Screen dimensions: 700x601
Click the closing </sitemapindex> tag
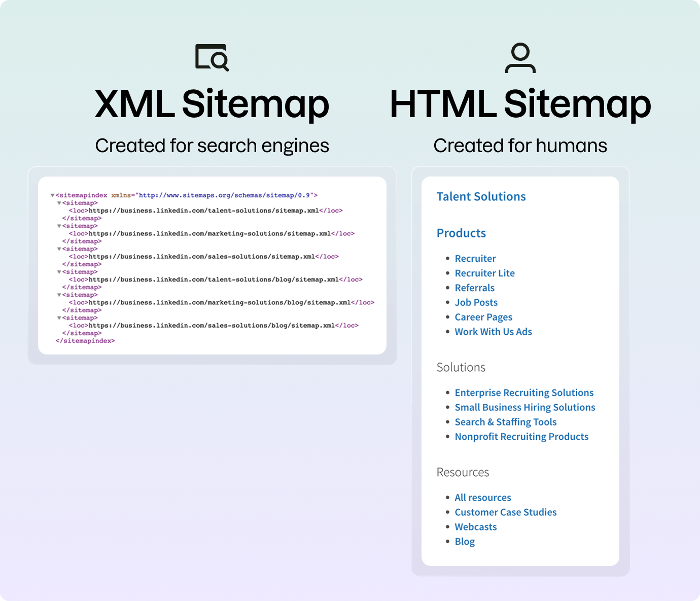click(x=85, y=341)
